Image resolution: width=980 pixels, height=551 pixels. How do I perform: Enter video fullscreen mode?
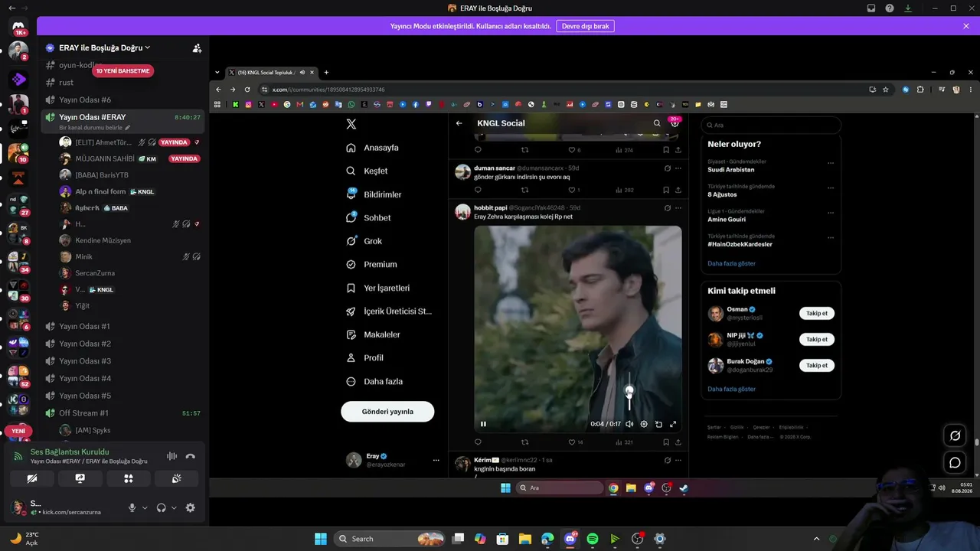[673, 424]
